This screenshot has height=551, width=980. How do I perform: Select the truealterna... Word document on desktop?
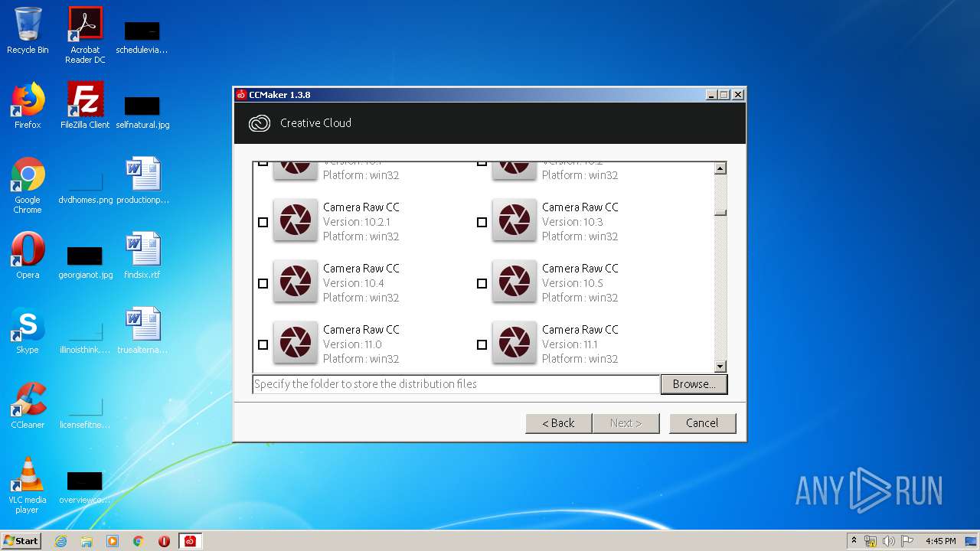(x=142, y=331)
